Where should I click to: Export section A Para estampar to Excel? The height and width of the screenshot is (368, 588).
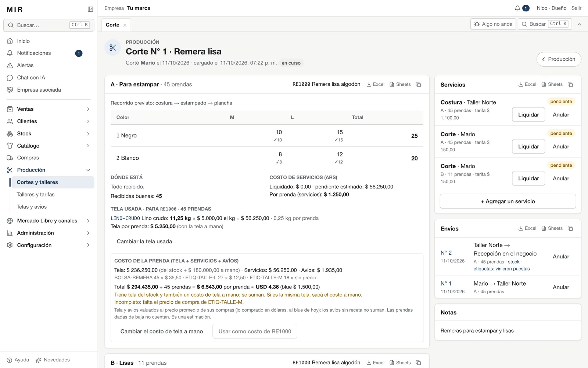click(x=375, y=84)
